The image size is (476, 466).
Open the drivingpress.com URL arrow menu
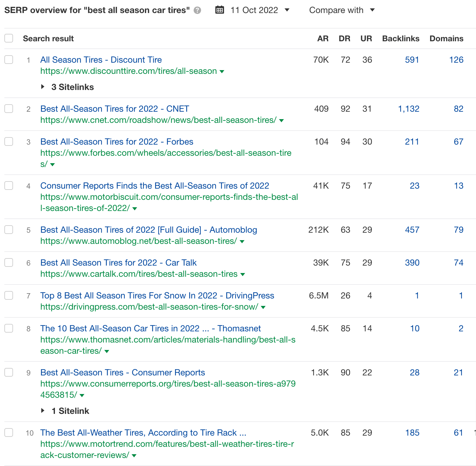263,307
